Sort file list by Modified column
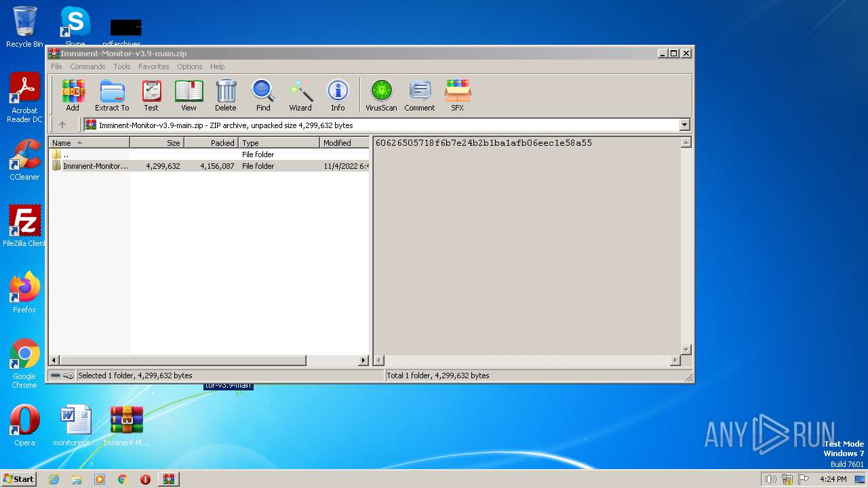868x488 pixels. (344, 142)
